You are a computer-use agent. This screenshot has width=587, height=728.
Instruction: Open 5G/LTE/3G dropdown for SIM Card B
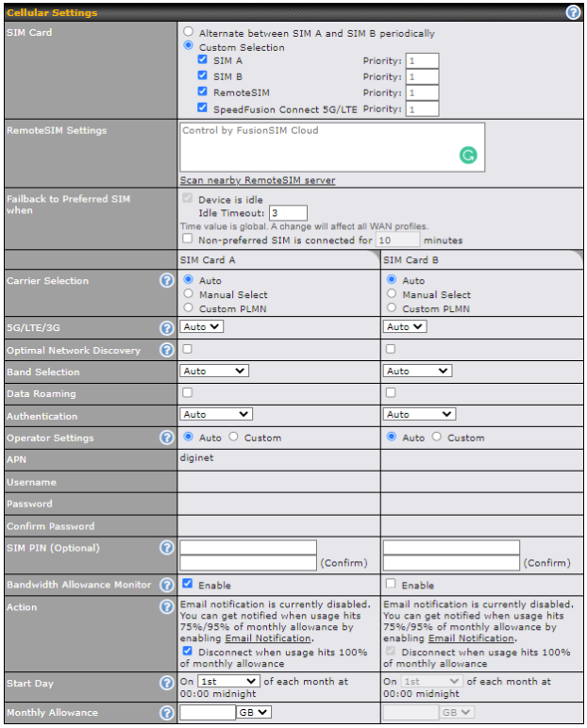point(405,327)
